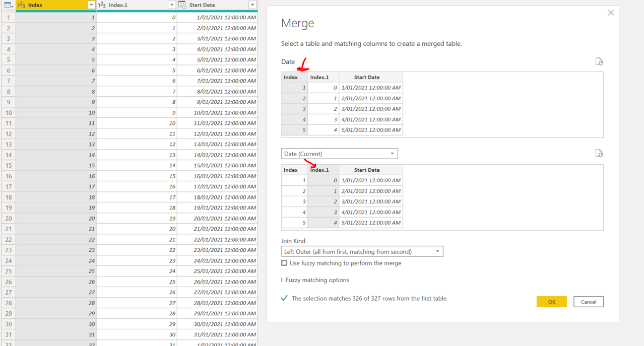Click Index.1 value 17 in main grid
Viewport: 644px width, 346px height.
pos(137,197)
